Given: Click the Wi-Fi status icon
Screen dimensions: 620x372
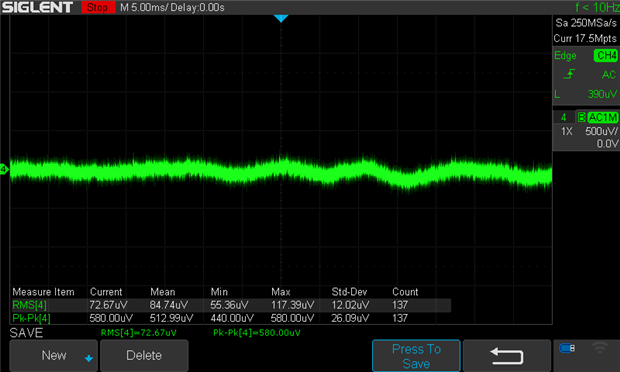Looking at the screenshot, I should point(600,348).
